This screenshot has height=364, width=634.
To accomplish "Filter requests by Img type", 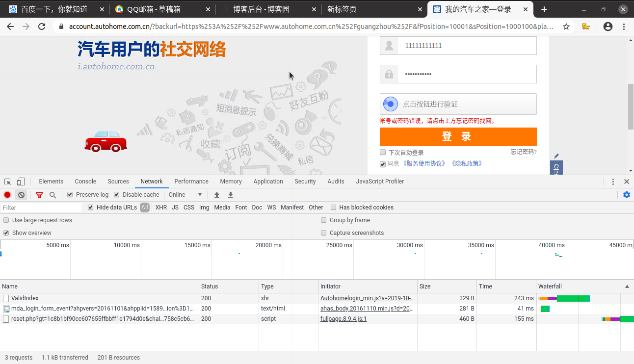I will tap(204, 208).
